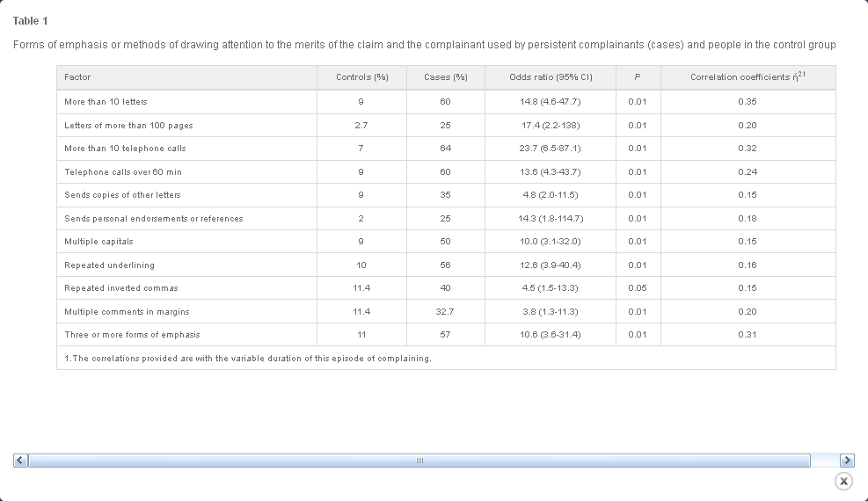Click Controls value '7'

point(361,149)
